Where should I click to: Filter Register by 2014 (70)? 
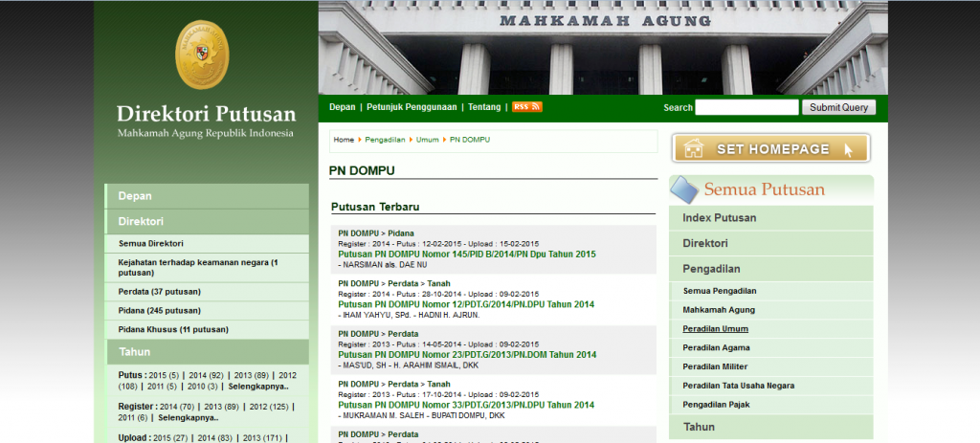pyautogui.click(x=177, y=407)
